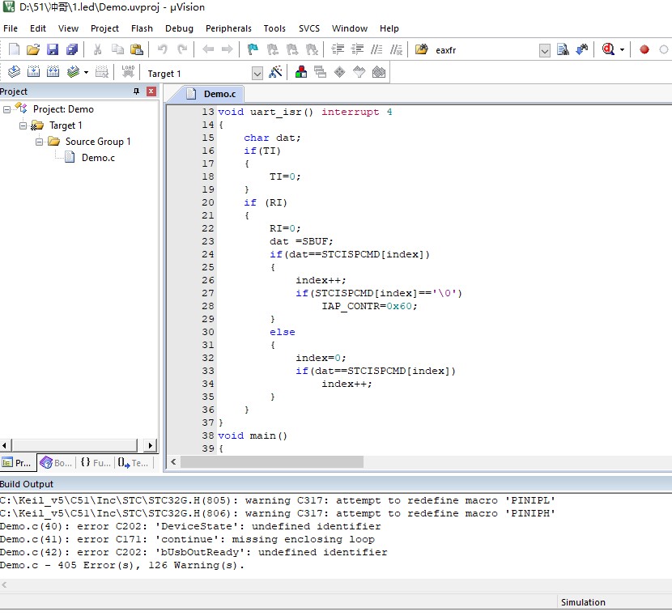Open Manage Project Items (colored blocks icon)
672x616 pixels.
pos(301,71)
